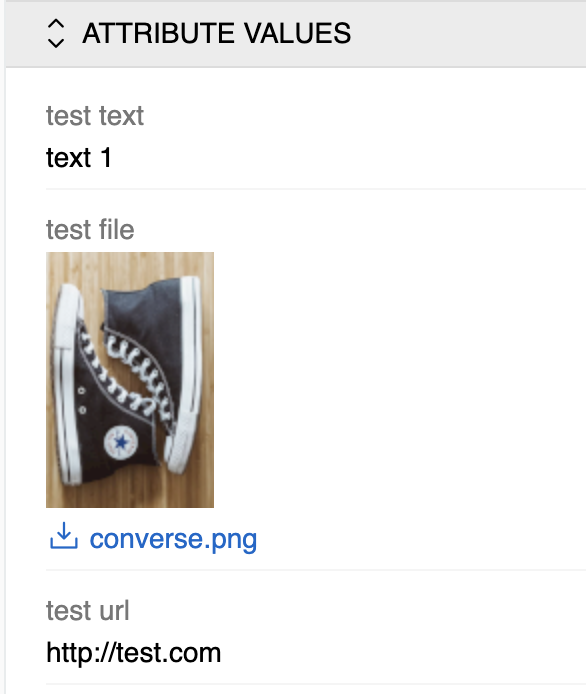586x694 pixels.
Task: Click the divider line below converse.png
Action: [316, 570]
